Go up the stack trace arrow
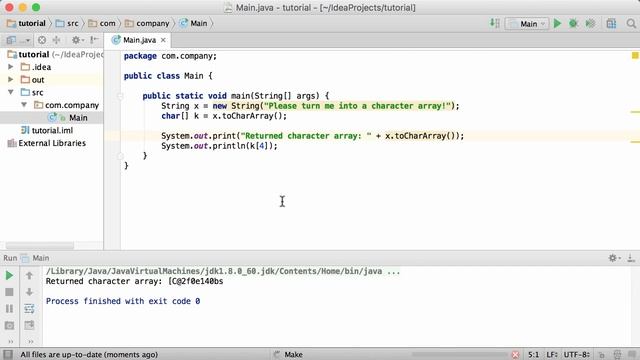Image resolution: width=640 pixels, height=360 pixels. tap(29, 276)
